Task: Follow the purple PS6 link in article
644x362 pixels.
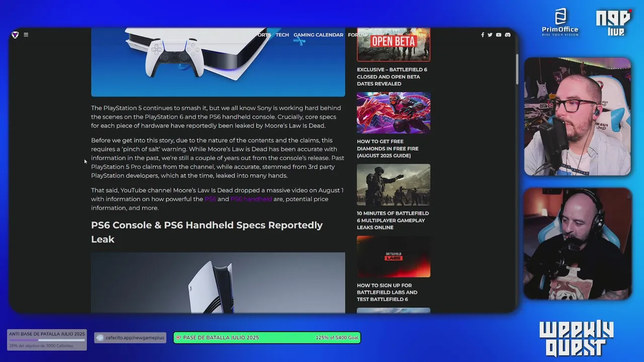Action: click(210, 199)
